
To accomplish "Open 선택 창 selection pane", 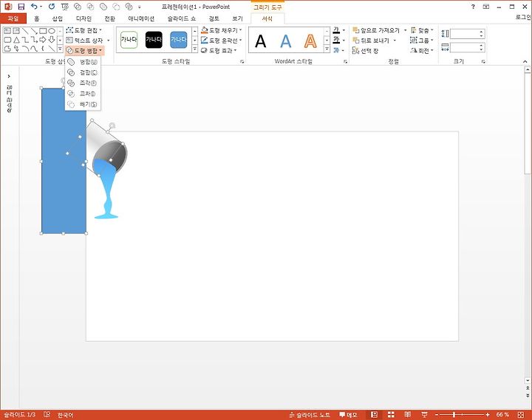I will tap(366, 51).
